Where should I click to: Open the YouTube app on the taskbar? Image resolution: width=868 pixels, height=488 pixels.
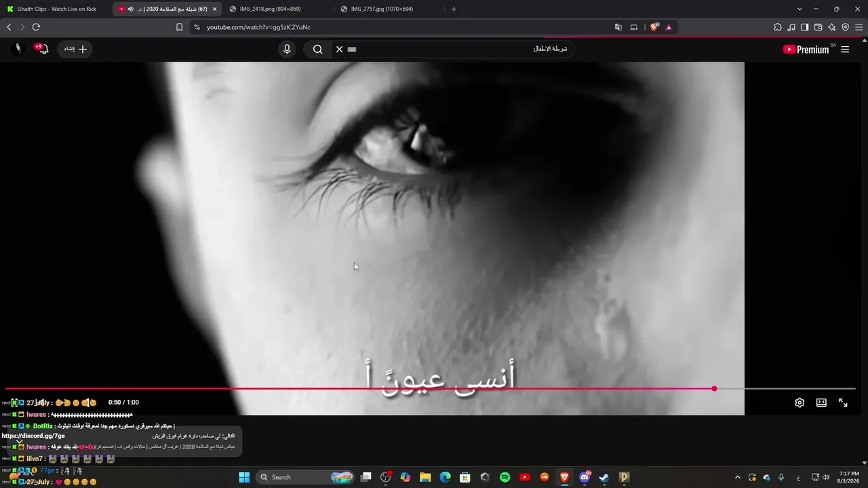tap(524, 477)
